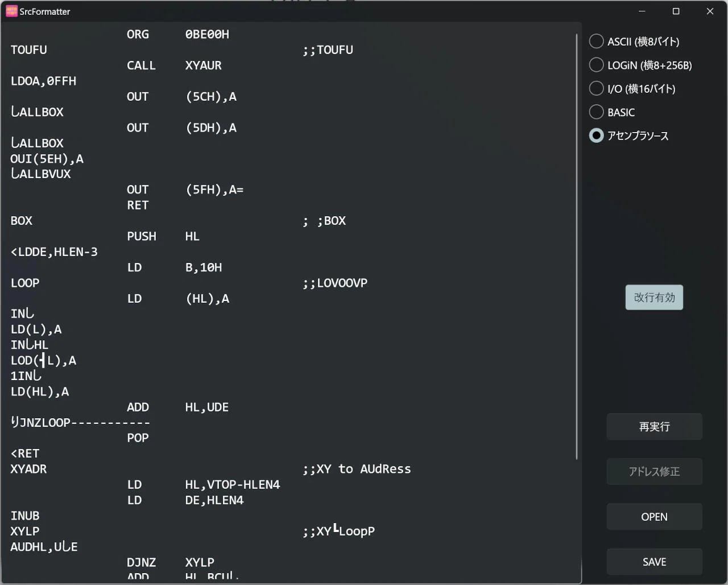Screen dimensions: 728x585
Task: Click the 'B,10H' operand
Action: (x=204, y=267)
